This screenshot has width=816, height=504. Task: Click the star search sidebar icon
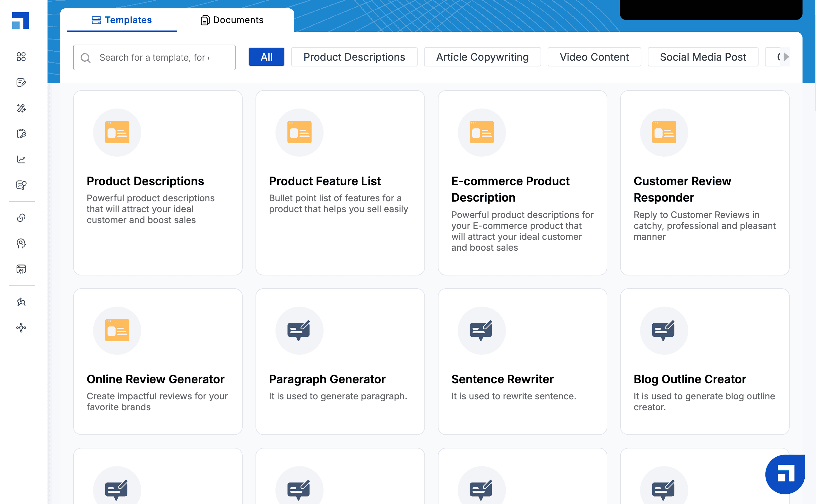coord(21,302)
